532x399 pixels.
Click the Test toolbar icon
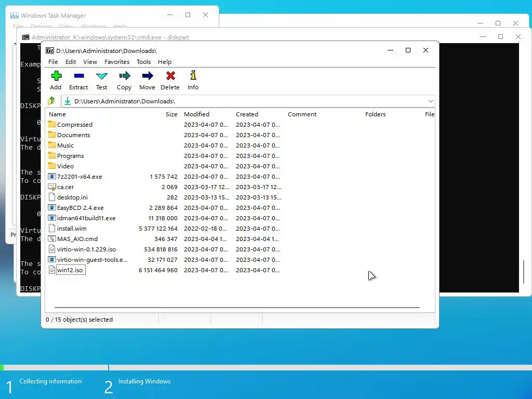101,76
